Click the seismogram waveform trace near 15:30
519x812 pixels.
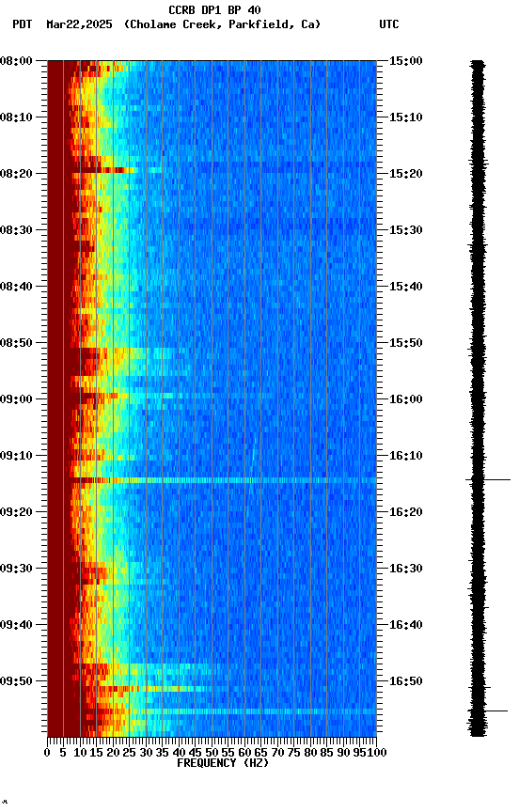(478, 230)
